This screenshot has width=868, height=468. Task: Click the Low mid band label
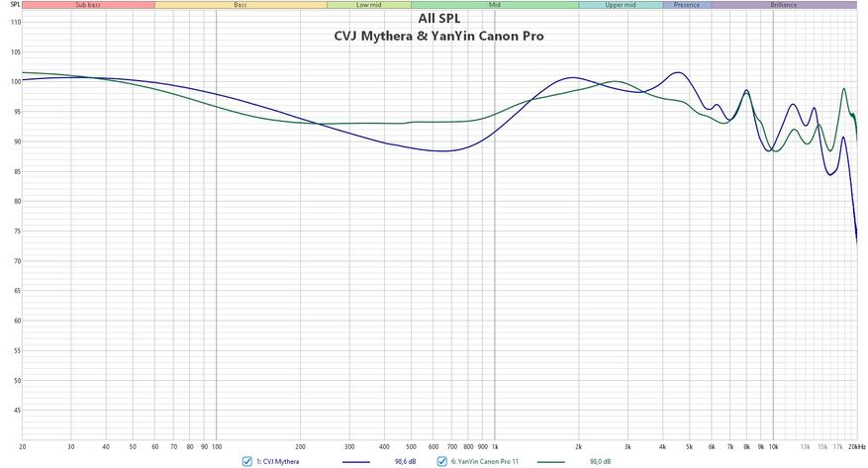(369, 5)
